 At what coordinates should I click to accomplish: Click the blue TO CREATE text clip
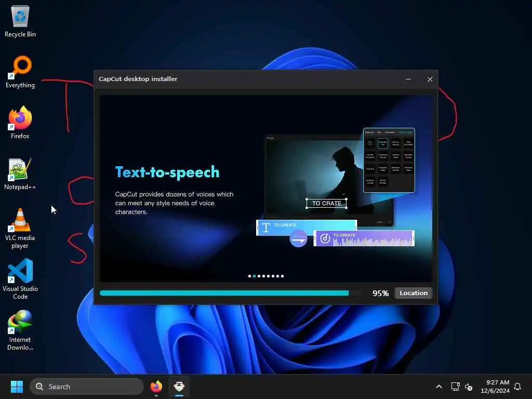click(307, 228)
